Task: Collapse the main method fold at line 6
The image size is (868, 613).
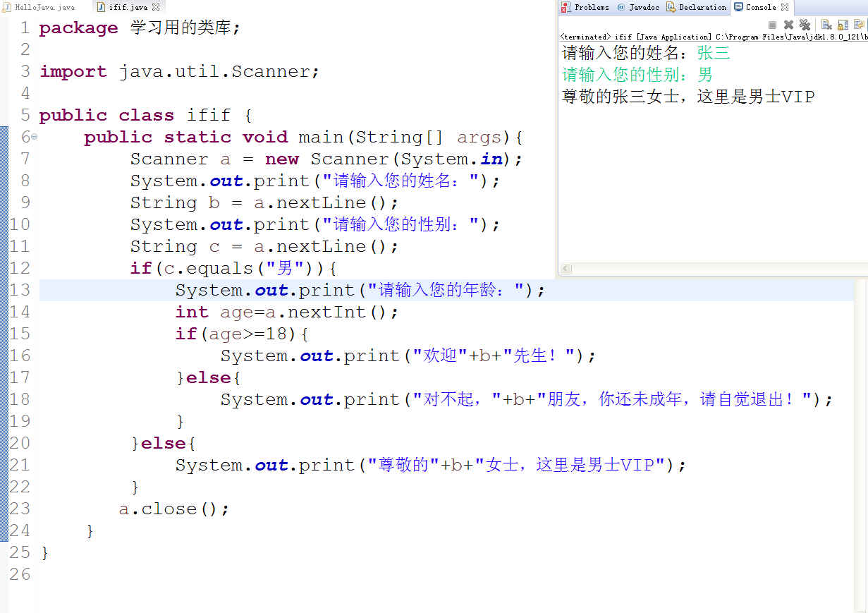Action: [35, 137]
